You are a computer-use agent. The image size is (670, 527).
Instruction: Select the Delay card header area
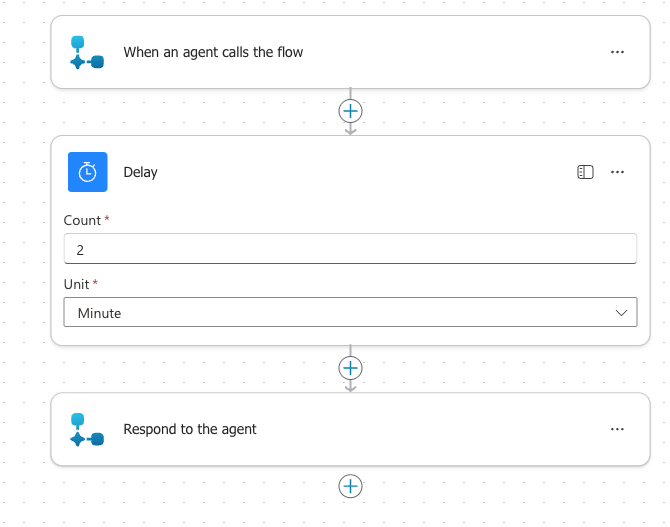click(x=350, y=172)
